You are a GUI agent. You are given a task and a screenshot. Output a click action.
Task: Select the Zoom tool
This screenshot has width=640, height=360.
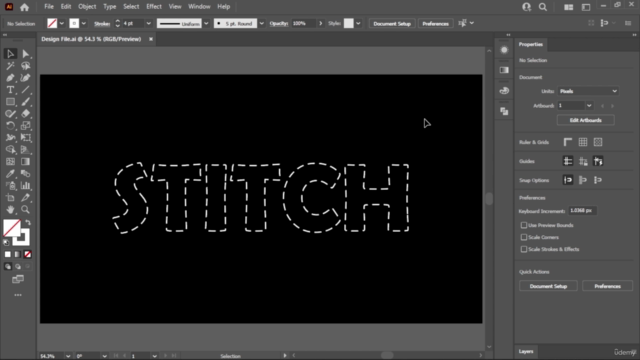coord(25,209)
